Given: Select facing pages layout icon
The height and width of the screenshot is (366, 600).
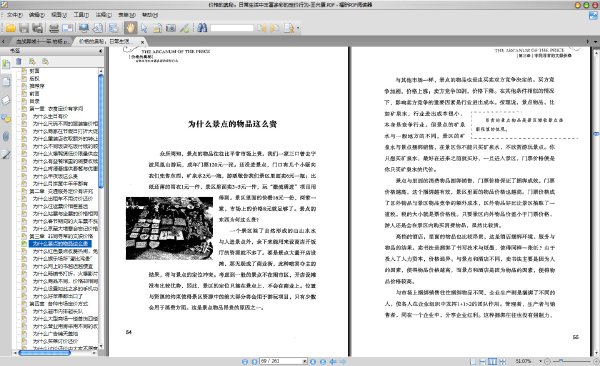Looking at the screenshot, I should [x=492, y=361].
